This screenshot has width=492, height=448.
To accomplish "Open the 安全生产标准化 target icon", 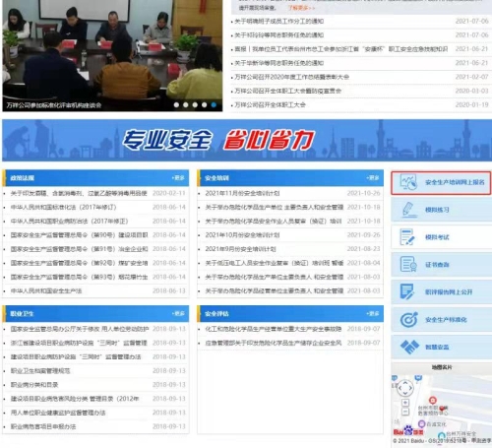I will click(x=408, y=319).
